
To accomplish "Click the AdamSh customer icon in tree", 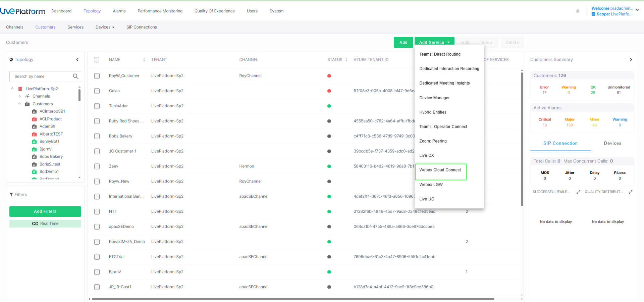I will [34, 127].
